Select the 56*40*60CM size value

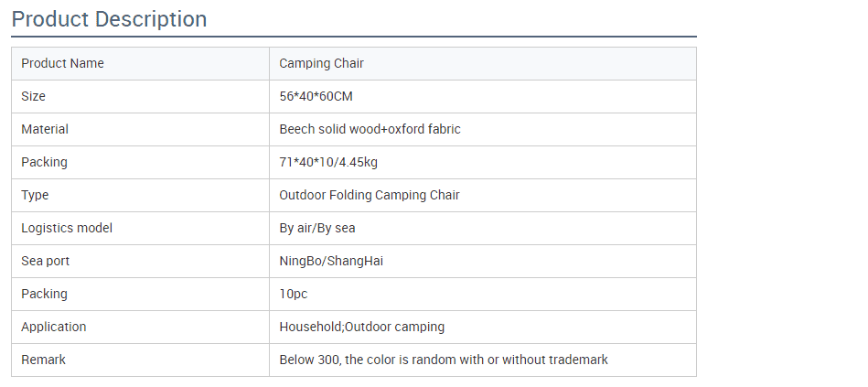click(316, 96)
